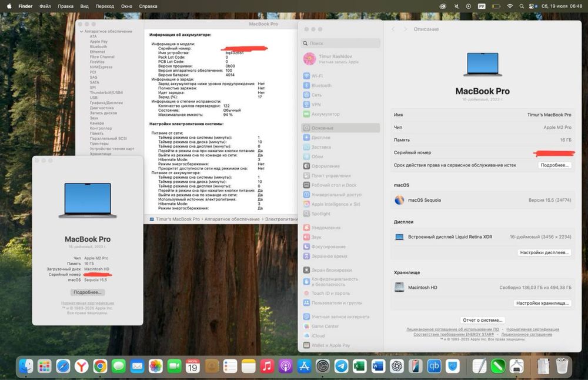Open Google Chrome in the Dock
Image resolution: width=588 pixels, height=380 pixels.
tap(100, 366)
